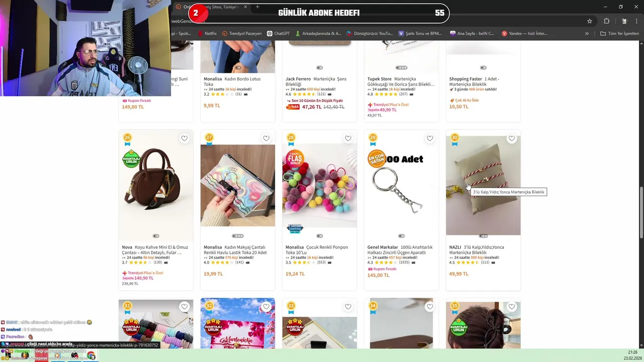Image resolution: width=644 pixels, height=362 pixels.
Task: Open the Chrome three-dot menu
Action: pos(637,21)
